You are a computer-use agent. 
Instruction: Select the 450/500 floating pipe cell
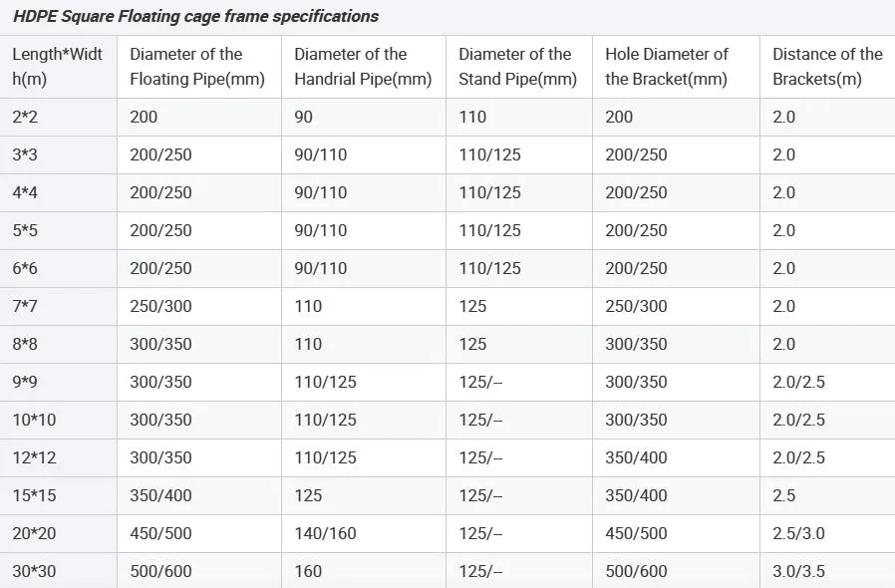click(160, 533)
